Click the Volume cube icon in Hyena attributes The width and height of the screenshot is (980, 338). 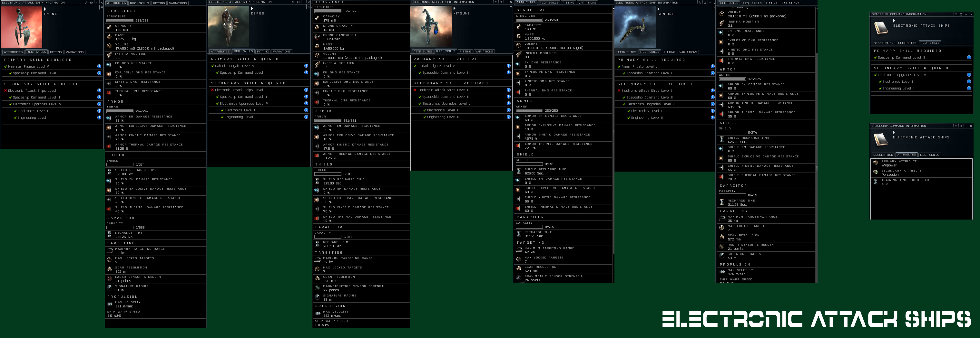tap(110, 46)
